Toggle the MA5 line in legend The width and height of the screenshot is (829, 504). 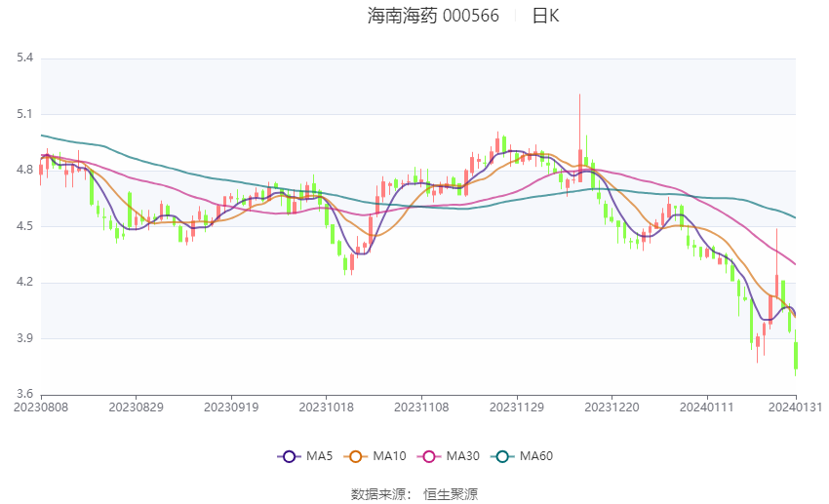coord(305,456)
